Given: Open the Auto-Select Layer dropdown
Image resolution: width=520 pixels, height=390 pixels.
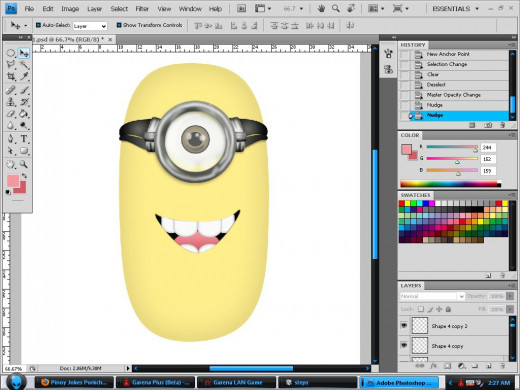Looking at the screenshot, I should point(90,26).
